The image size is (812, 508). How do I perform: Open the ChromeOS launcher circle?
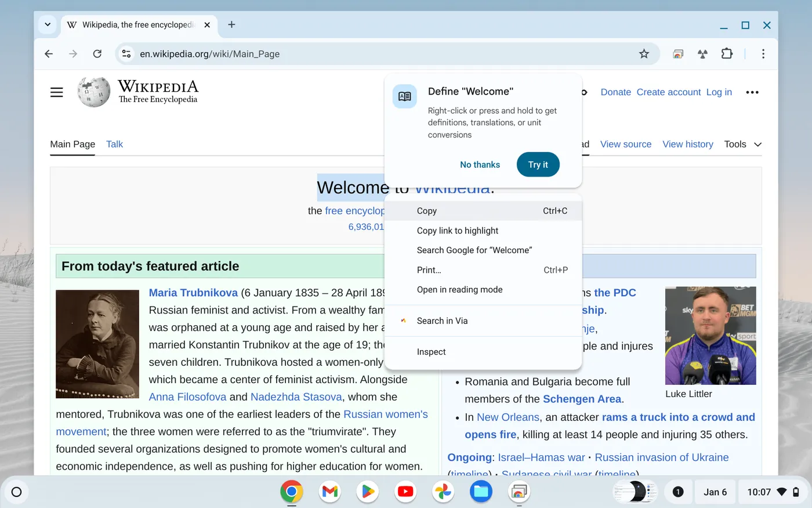coord(16,492)
